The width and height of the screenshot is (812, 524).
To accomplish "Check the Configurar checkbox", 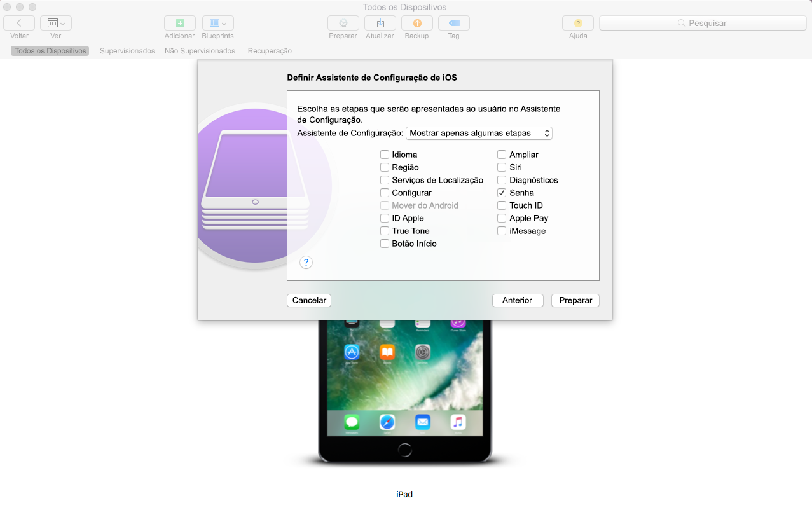I will [x=385, y=193].
